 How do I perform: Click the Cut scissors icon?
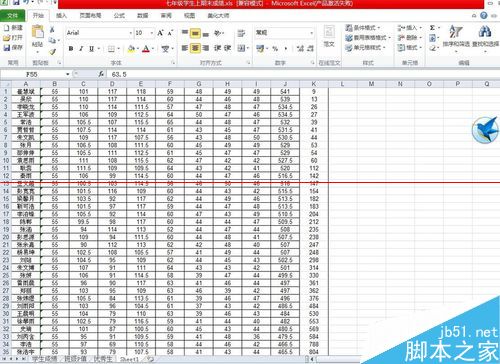pyautogui.click(x=52, y=30)
